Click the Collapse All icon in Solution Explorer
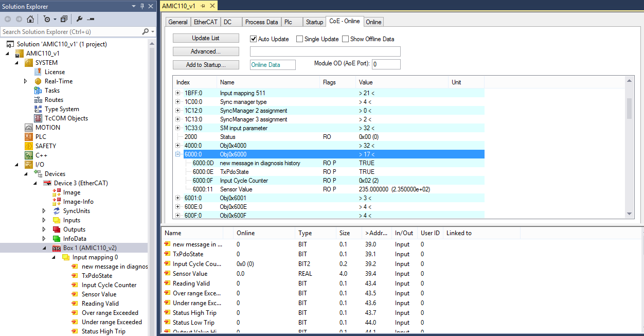The image size is (644, 336). 64,19
